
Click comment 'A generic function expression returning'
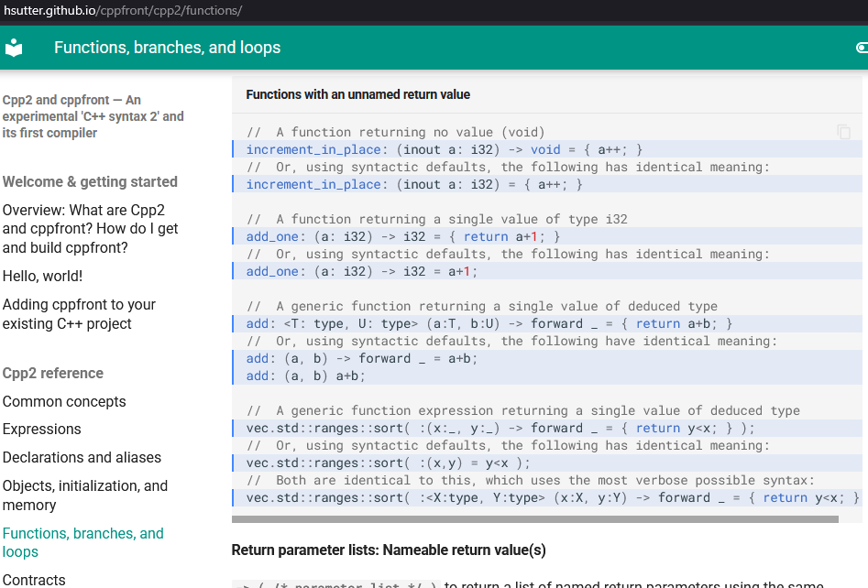pyautogui.click(x=523, y=411)
